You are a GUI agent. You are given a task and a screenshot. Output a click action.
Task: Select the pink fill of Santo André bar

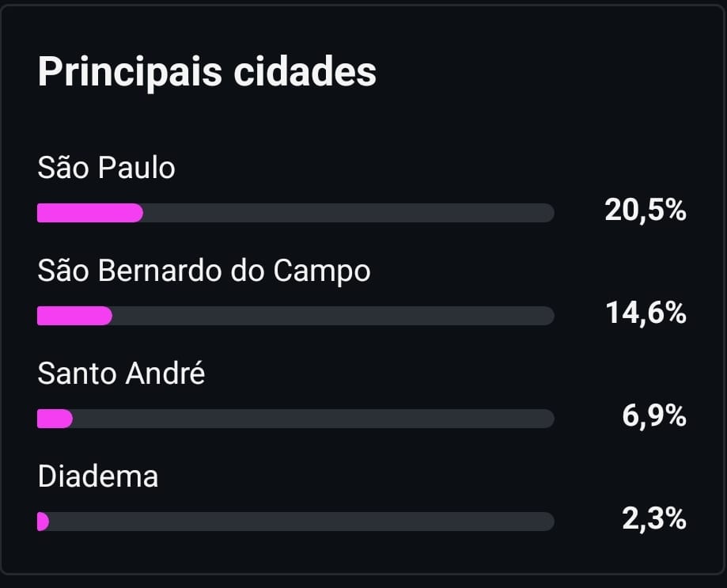click(54, 419)
